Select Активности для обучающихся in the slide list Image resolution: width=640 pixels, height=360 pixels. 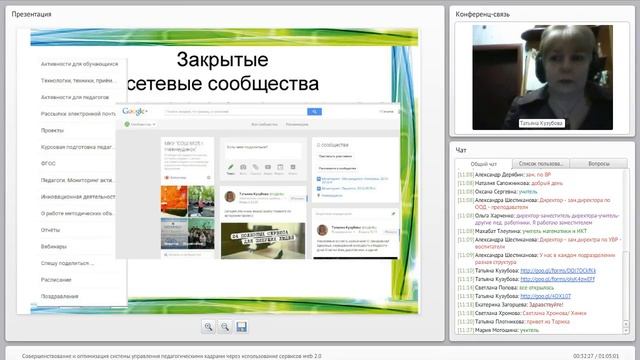point(79,64)
